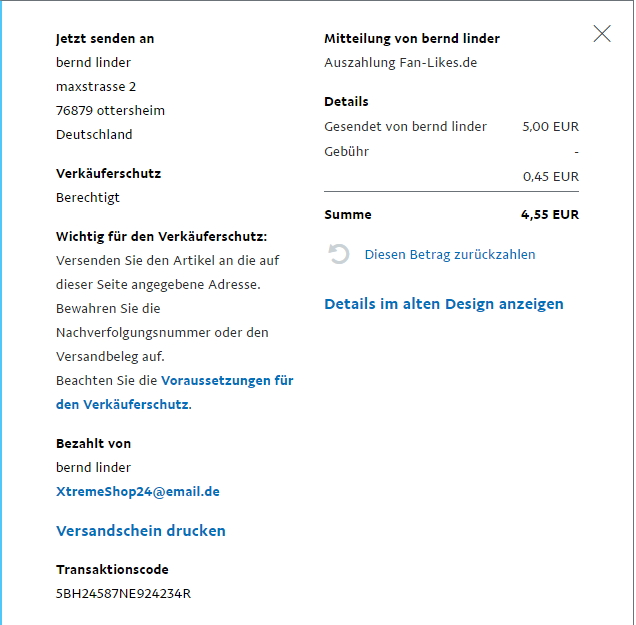
Task: Click the 'Diesen Betrag zurückzahlen' link
Action: pyautogui.click(x=450, y=255)
